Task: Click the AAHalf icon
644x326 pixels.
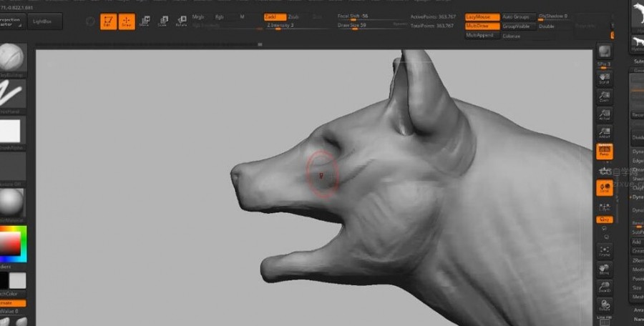Action: [604, 133]
